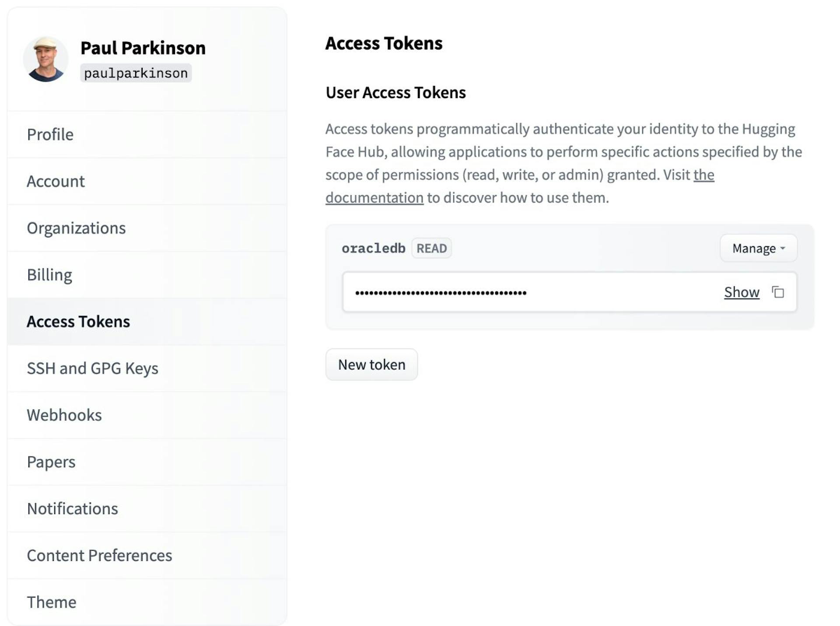View Notifications settings
The image size is (840, 626).
pos(72,509)
